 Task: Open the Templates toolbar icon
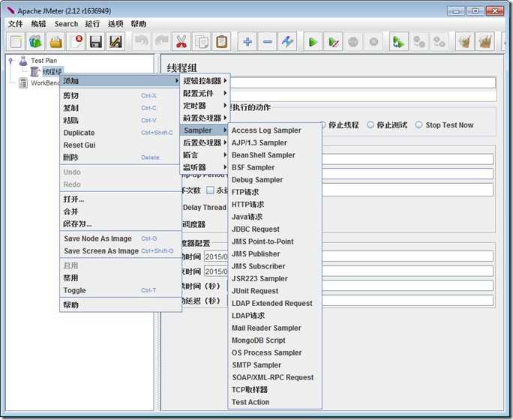(36, 41)
